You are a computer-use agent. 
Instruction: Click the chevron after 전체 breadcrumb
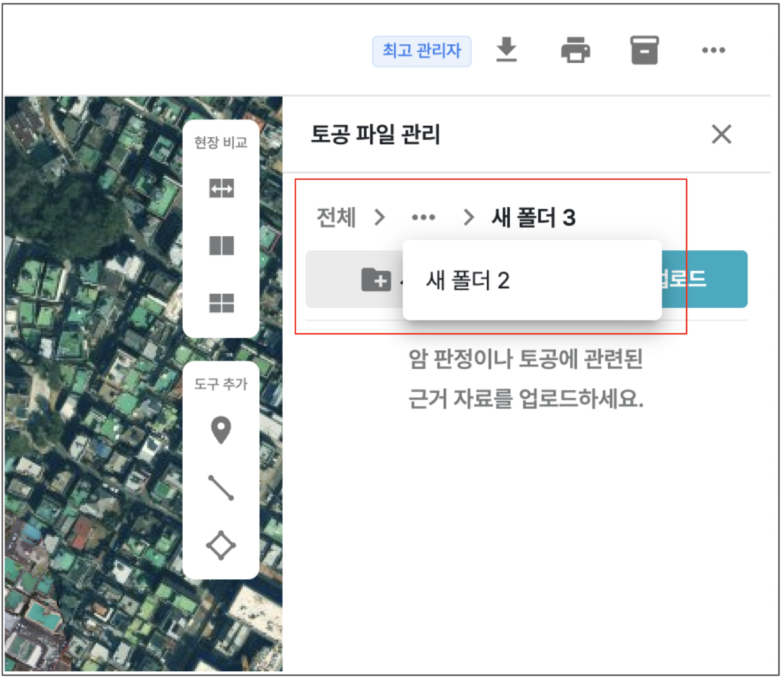[379, 217]
